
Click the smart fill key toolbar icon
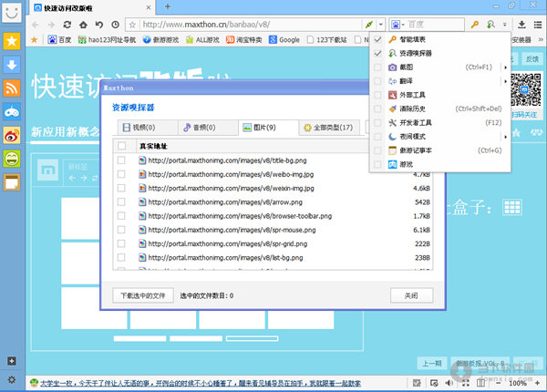[x=474, y=25]
